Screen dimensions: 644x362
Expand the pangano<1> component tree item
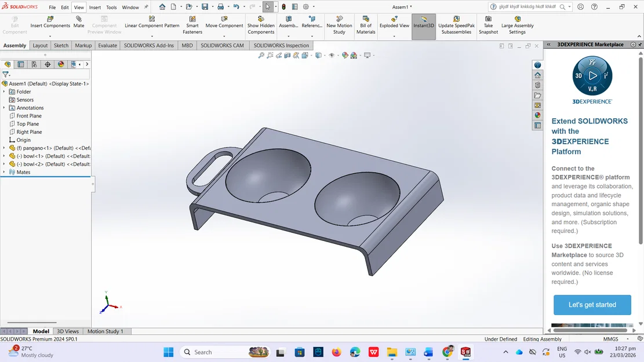pos(4,148)
